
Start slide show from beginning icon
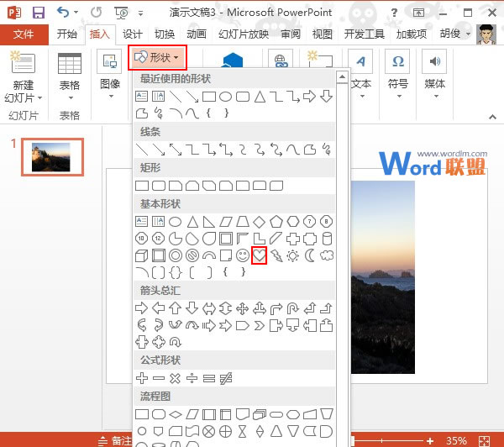pos(121,13)
